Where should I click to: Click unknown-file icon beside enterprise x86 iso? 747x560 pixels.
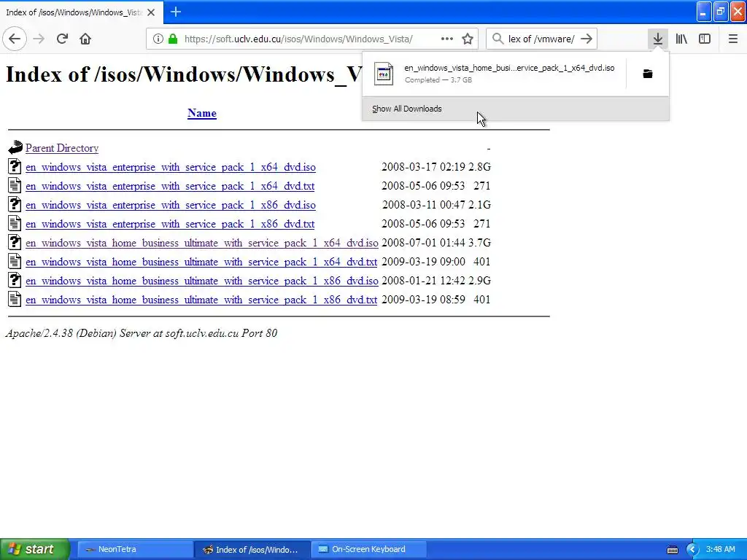tap(15, 204)
